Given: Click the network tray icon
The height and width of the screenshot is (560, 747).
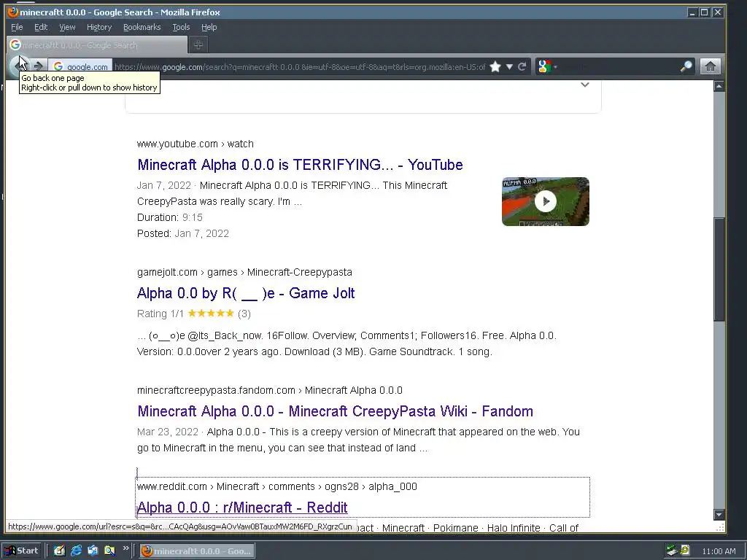Looking at the screenshot, I should click(x=672, y=551).
